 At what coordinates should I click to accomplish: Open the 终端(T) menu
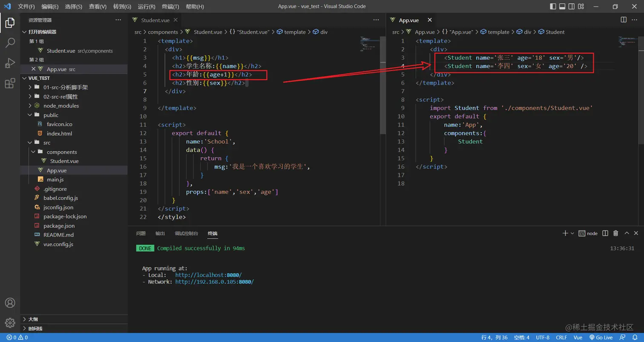click(171, 6)
